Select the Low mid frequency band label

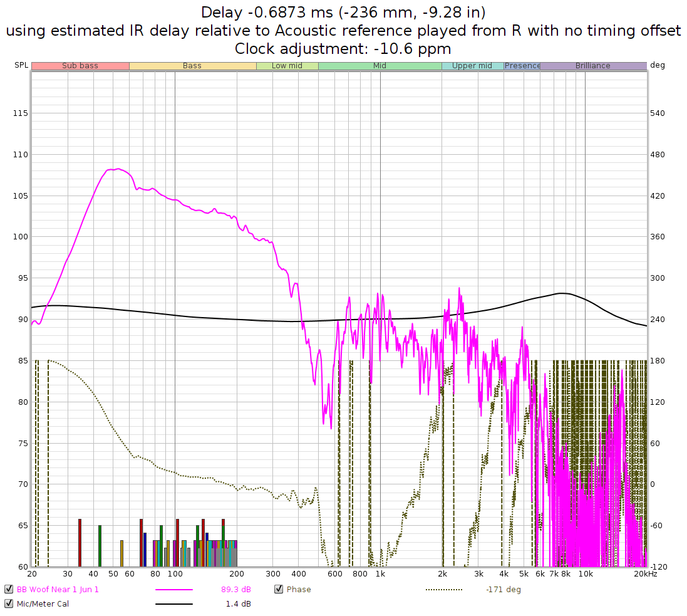click(287, 66)
